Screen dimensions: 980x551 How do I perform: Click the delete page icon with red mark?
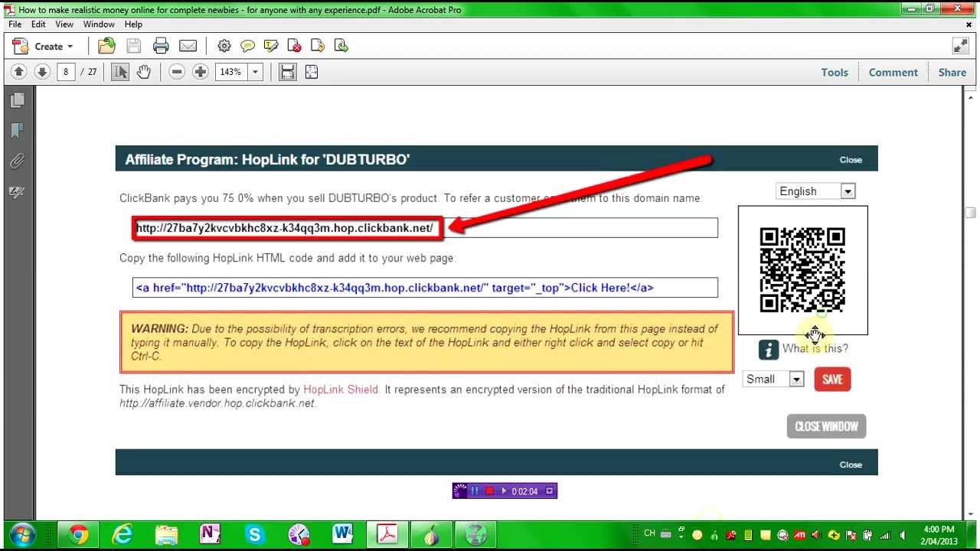click(x=294, y=46)
